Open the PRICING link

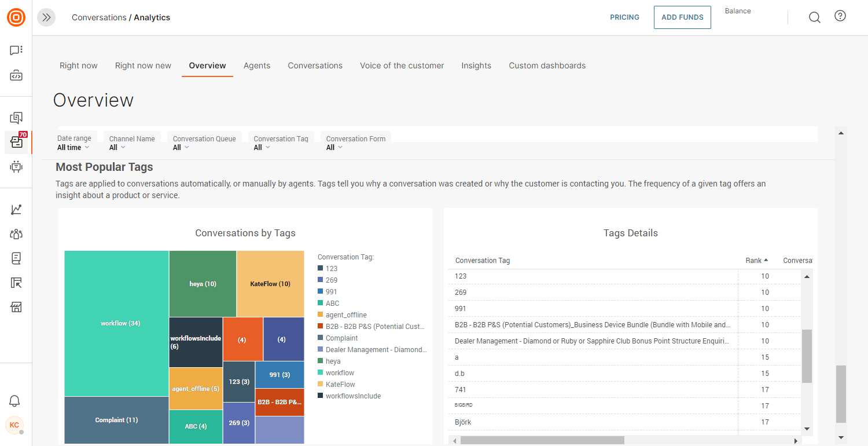(x=624, y=17)
